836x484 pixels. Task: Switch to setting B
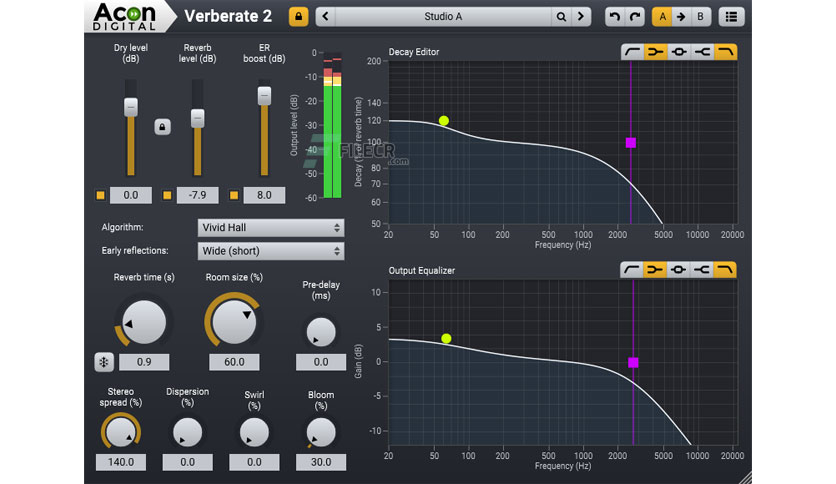(x=700, y=17)
